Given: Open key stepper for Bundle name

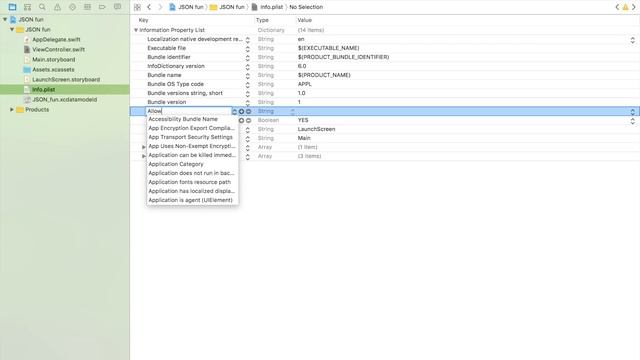Looking at the screenshot, I should point(247,76).
